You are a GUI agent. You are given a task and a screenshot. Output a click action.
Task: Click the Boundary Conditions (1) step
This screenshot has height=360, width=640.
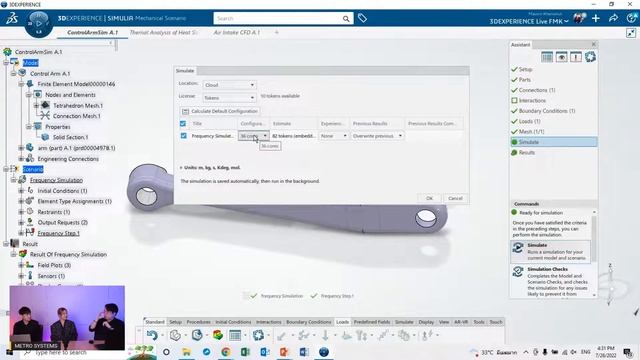point(547,111)
